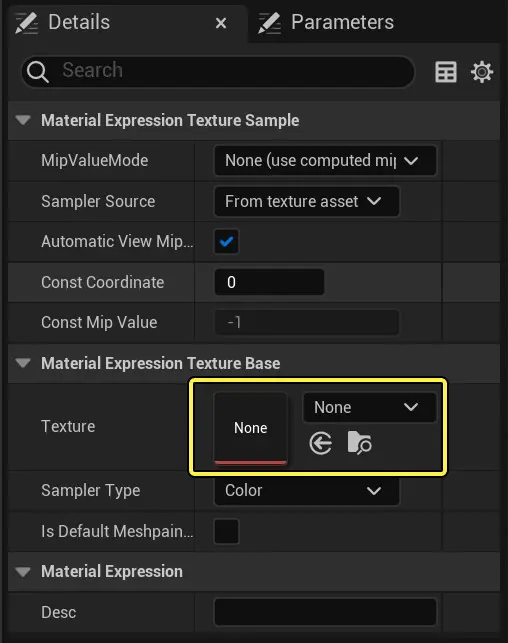Screen dimensions: 508x643
Task: Click the search magnifier icon
Action: [38, 72]
